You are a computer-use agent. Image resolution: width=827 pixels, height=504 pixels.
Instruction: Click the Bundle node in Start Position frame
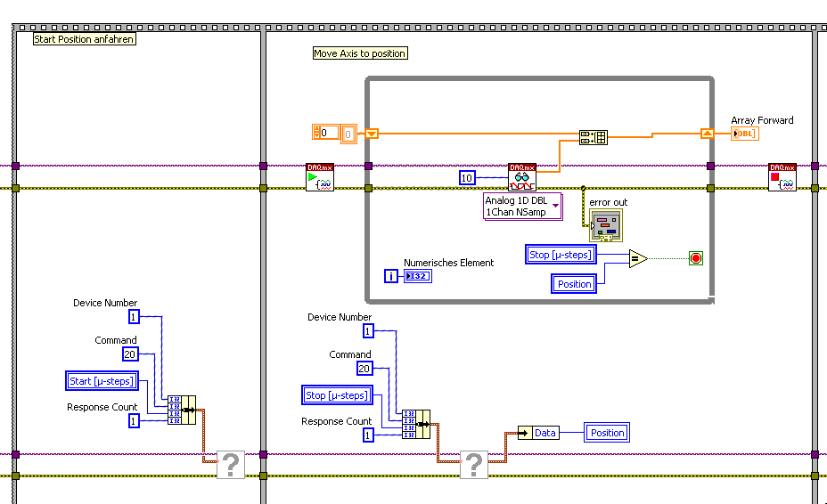tap(182, 411)
